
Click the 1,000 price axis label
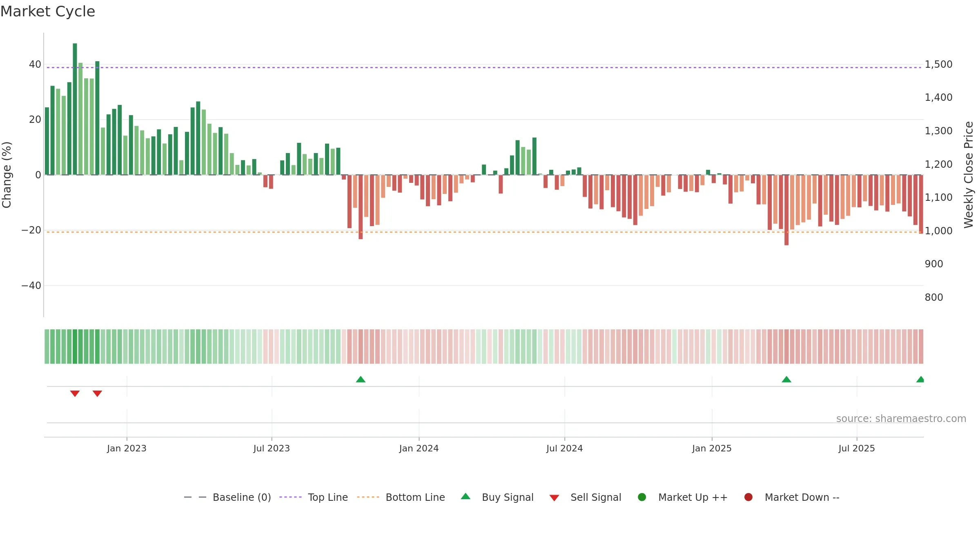click(938, 231)
